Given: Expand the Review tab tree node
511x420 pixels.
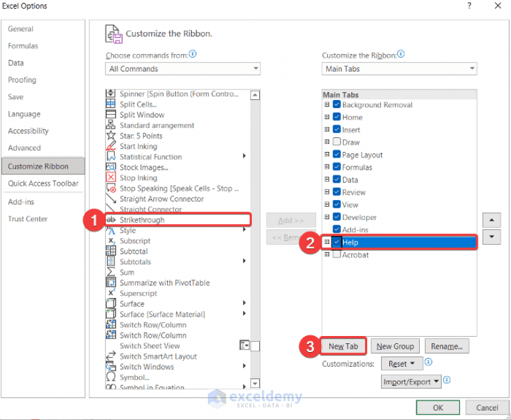Looking at the screenshot, I should coord(327,192).
